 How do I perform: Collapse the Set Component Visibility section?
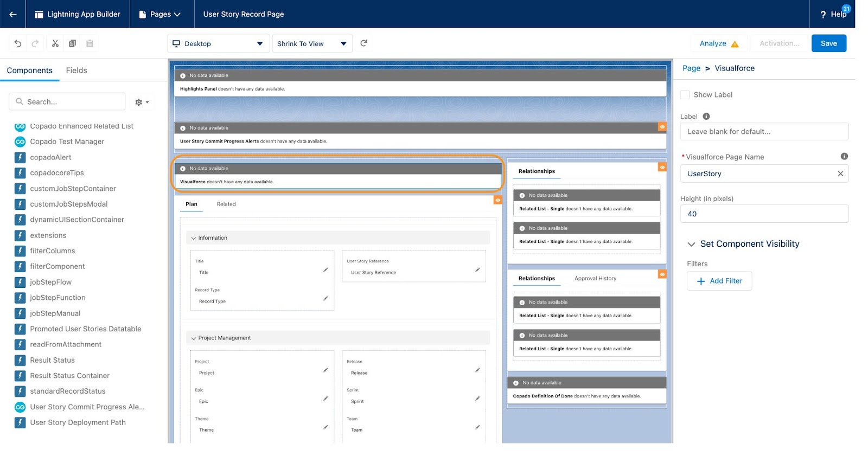(x=691, y=244)
